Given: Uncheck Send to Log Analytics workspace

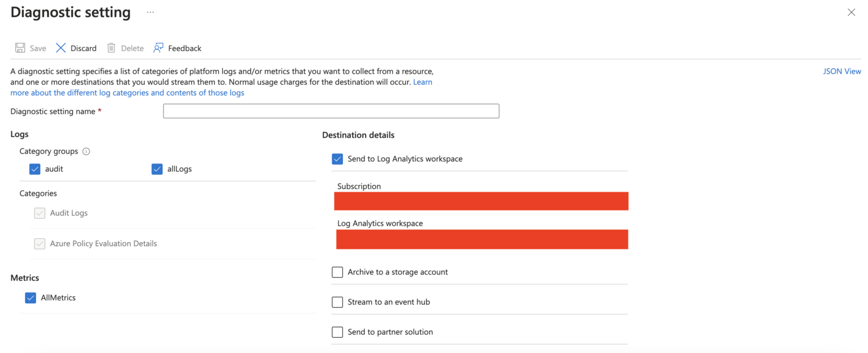Looking at the screenshot, I should click(337, 159).
